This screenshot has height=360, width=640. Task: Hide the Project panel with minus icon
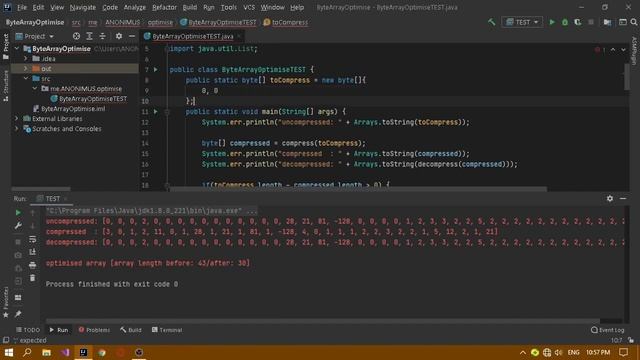(x=132, y=36)
